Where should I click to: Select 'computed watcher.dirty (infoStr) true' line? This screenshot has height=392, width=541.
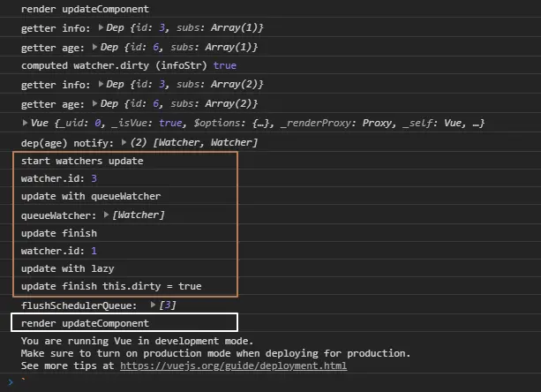[129, 65]
